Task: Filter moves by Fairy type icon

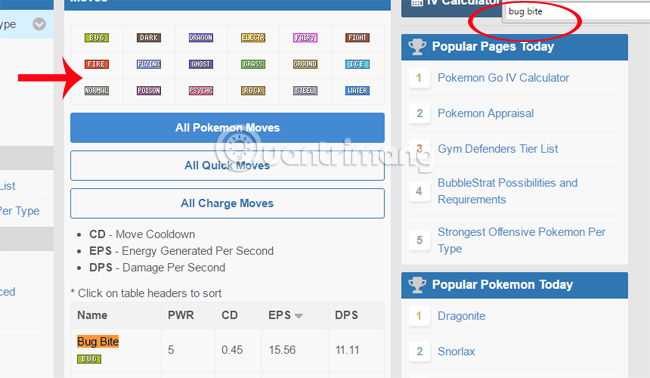Action: pos(305,38)
